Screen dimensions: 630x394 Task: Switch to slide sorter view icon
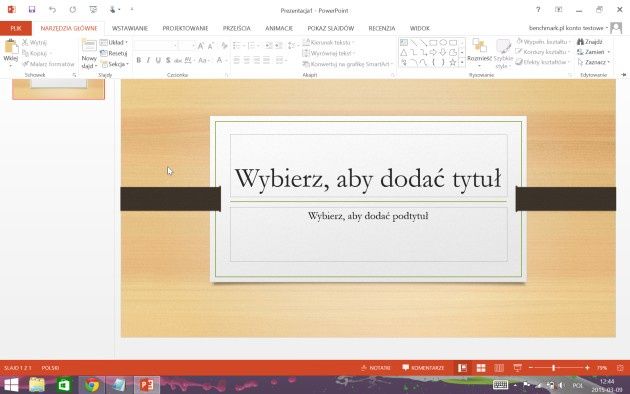(481, 367)
